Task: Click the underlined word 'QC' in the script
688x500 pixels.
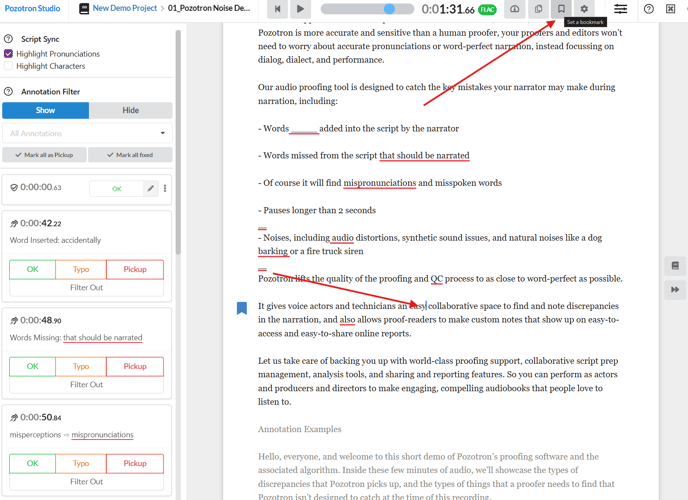Action: tap(437, 279)
